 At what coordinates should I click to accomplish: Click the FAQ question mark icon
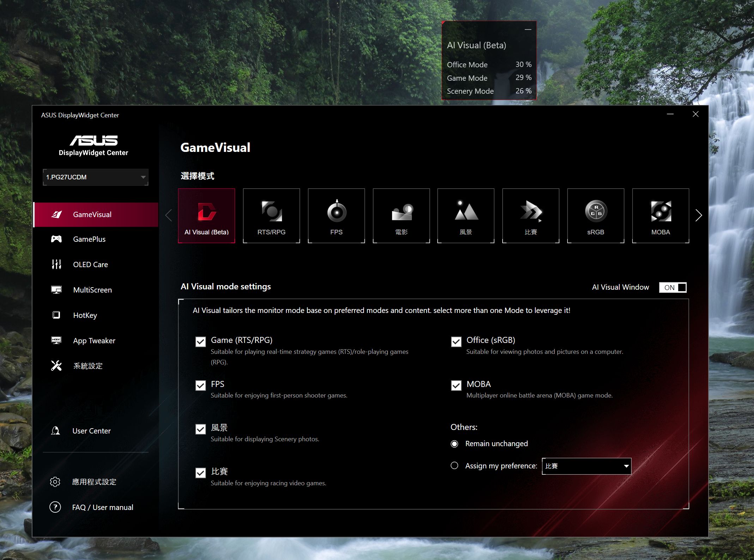(x=55, y=507)
